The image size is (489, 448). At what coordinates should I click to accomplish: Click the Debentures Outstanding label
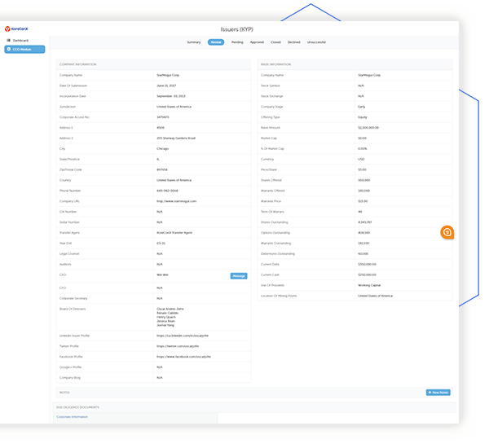pos(278,254)
